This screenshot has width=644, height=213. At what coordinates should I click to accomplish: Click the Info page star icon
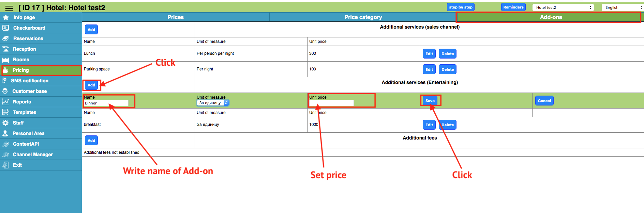[6, 17]
